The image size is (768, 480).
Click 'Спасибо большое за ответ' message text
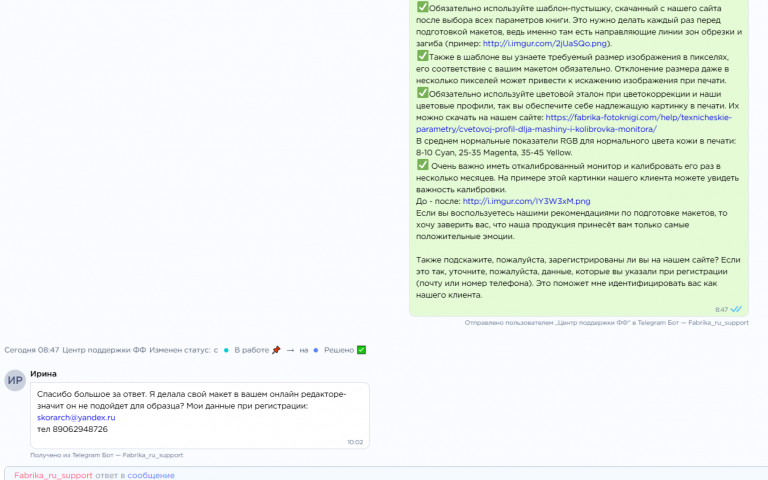[x=191, y=400]
